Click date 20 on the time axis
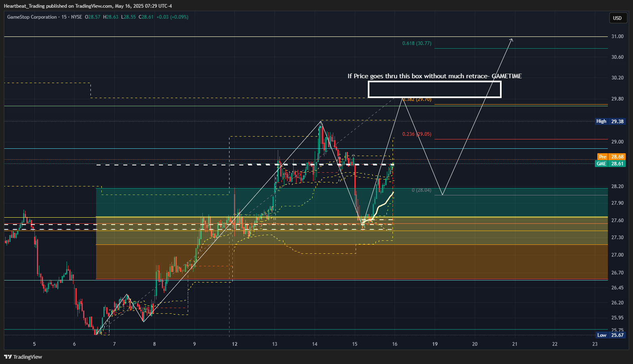The height and width of the screenshot is (364, 633). (x=475, y=344)
